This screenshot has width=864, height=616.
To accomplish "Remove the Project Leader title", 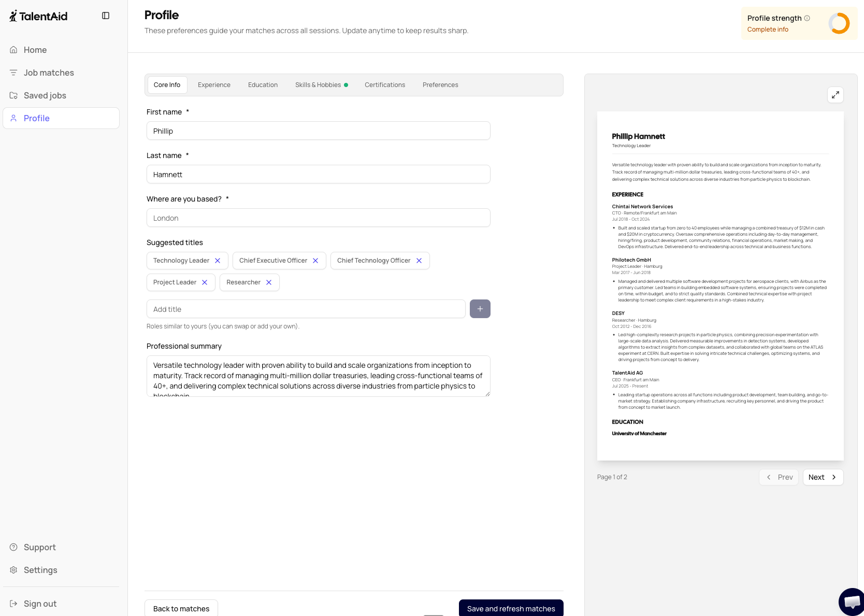I will 205,282.
